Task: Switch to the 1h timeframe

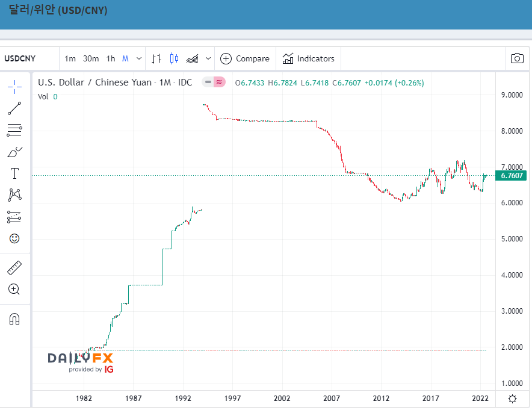Action: point(111,59)
